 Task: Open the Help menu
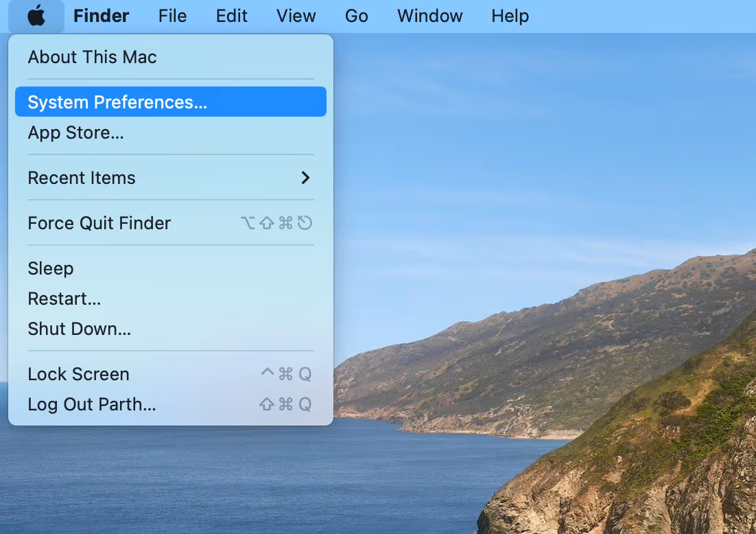tap(510, 16)
